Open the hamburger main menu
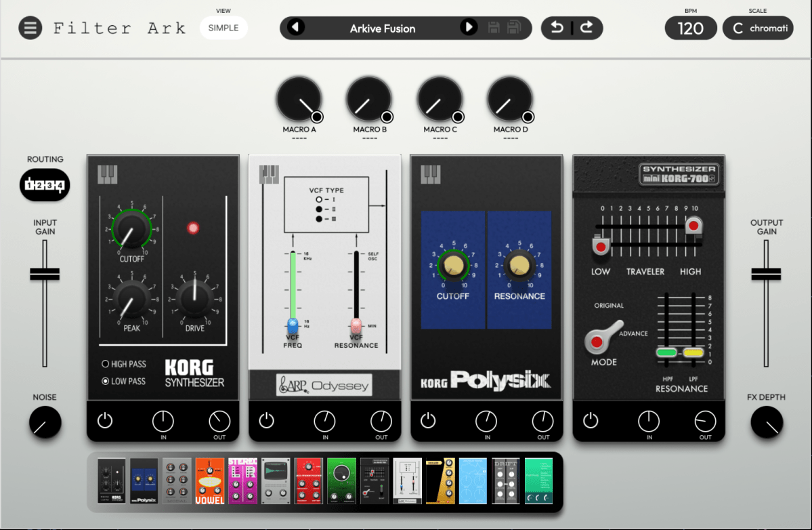Viewport: 812px width, 530px height. 30,28
